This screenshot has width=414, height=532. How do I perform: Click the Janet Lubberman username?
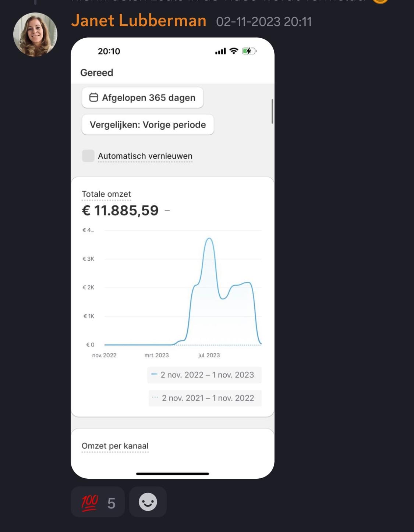pyautogui.click(x=139, y=21)
